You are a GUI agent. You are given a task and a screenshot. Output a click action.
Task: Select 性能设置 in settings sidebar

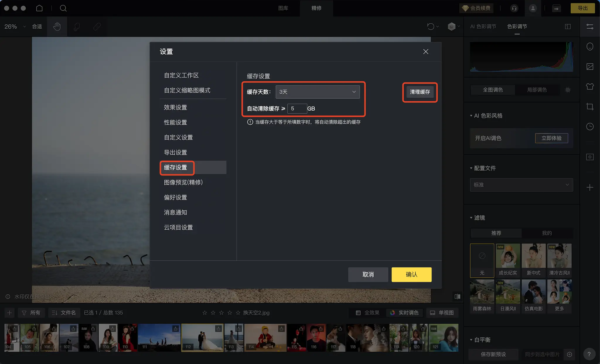175,122
